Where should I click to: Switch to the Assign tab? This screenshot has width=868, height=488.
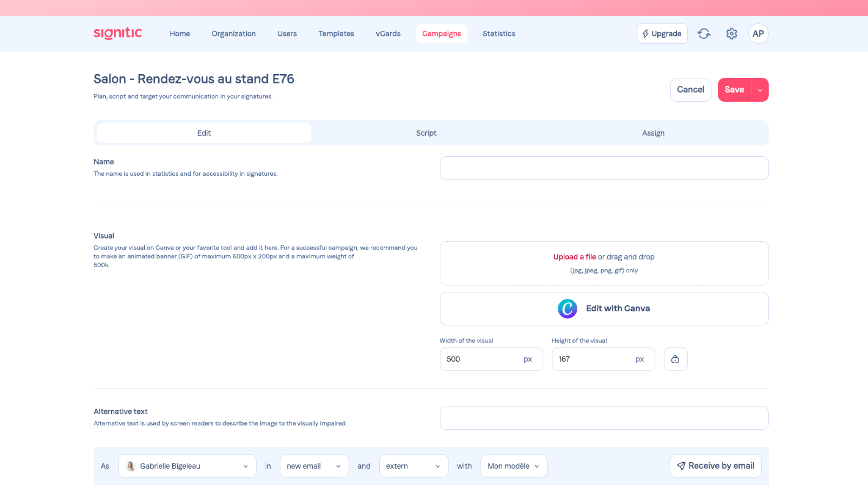[x=653, y=133]
